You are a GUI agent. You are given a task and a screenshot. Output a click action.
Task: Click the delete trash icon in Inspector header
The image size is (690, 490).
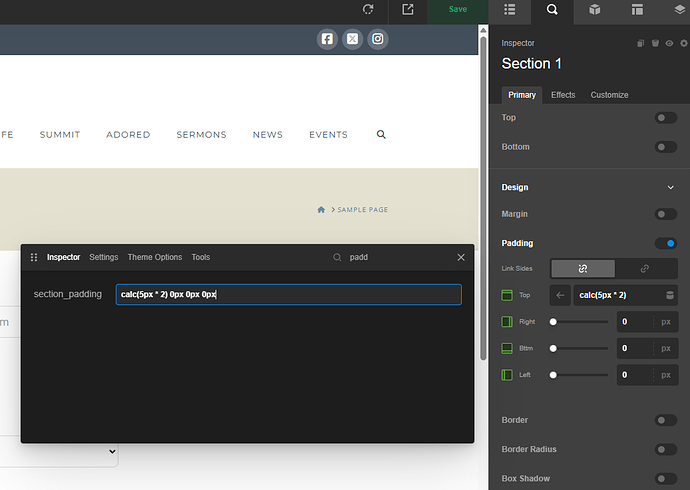coord(655,43)
